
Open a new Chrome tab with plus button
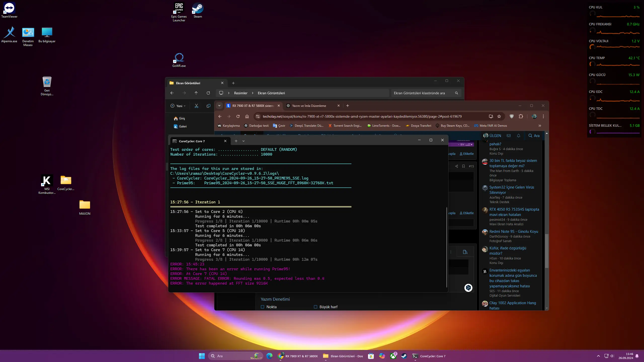point(348,106)
